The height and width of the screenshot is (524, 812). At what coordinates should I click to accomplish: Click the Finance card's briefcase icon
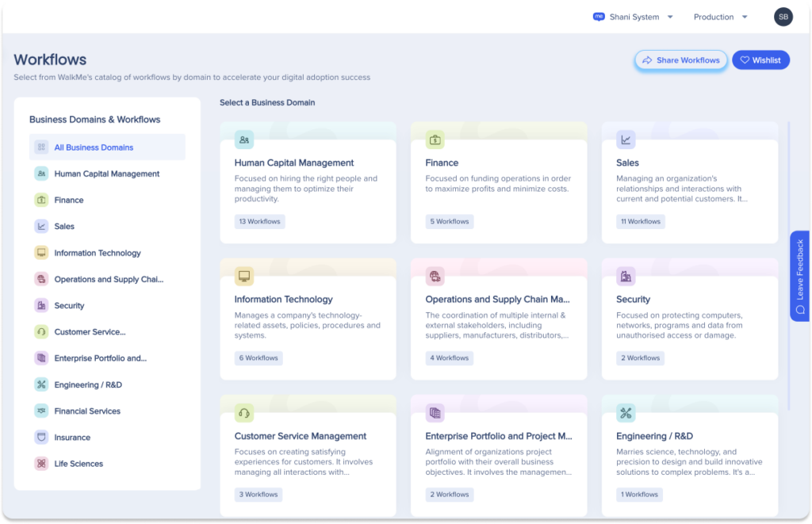click(x=435, y=139)
